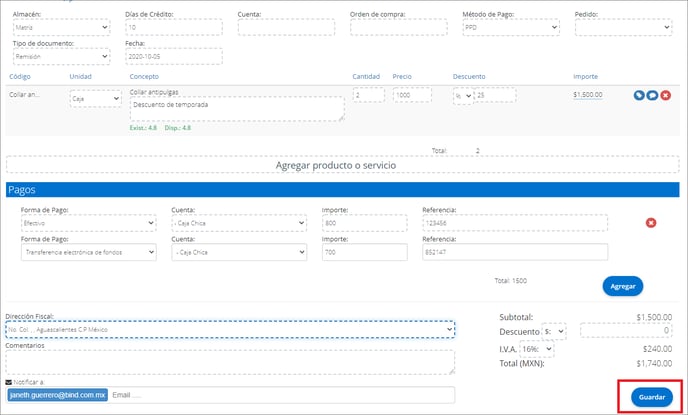Click the Cantidad field showing 2
The height and width of the screenshot is (415, 688).
[369, 95]
